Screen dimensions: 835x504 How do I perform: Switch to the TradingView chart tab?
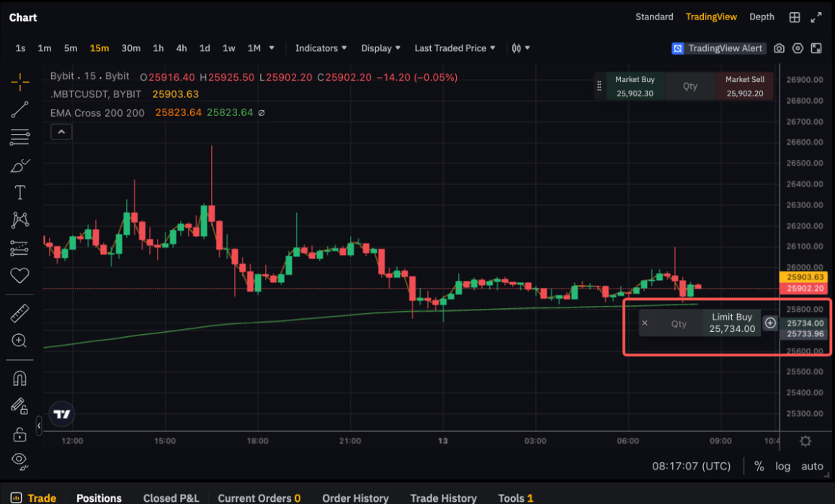click(x=711, y=16)
